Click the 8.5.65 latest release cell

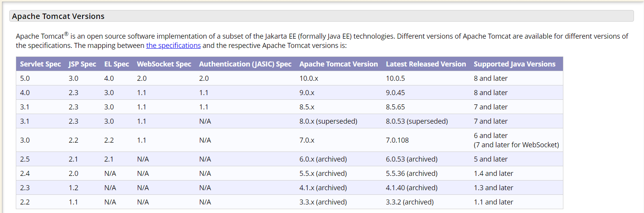[395, 107]
